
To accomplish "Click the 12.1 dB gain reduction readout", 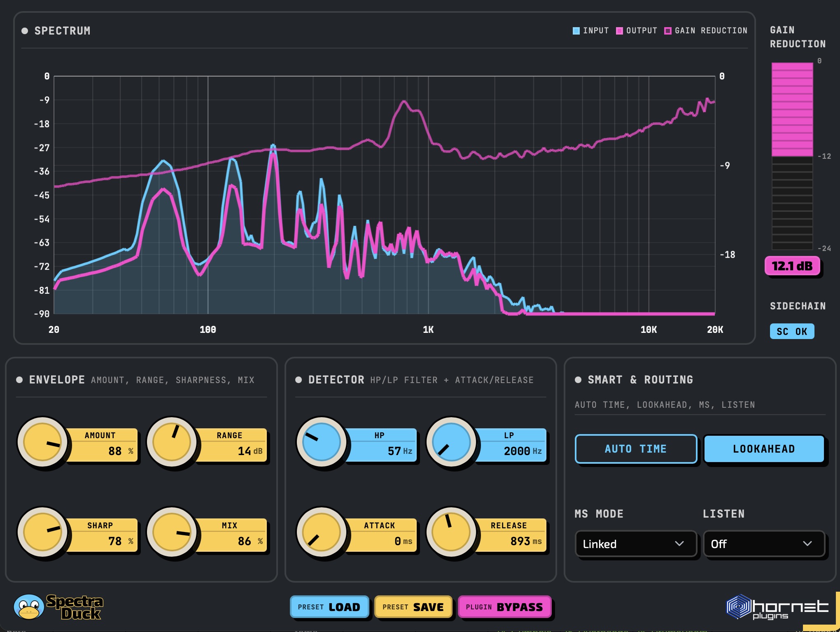I will [792, 266].
